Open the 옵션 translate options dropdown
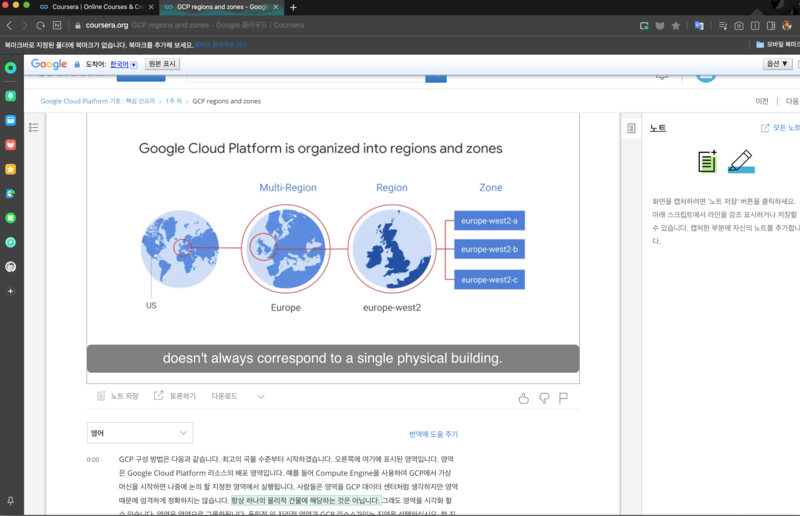 (x=777, y=64)
